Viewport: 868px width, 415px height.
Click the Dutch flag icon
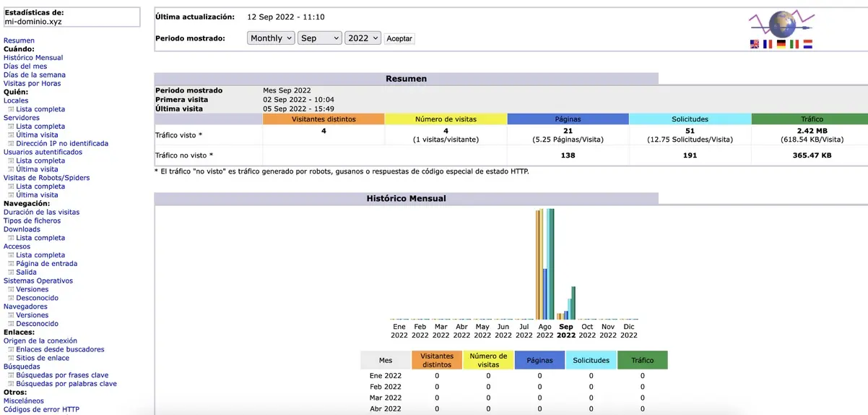pyautogui.click(x=807, y=44)
